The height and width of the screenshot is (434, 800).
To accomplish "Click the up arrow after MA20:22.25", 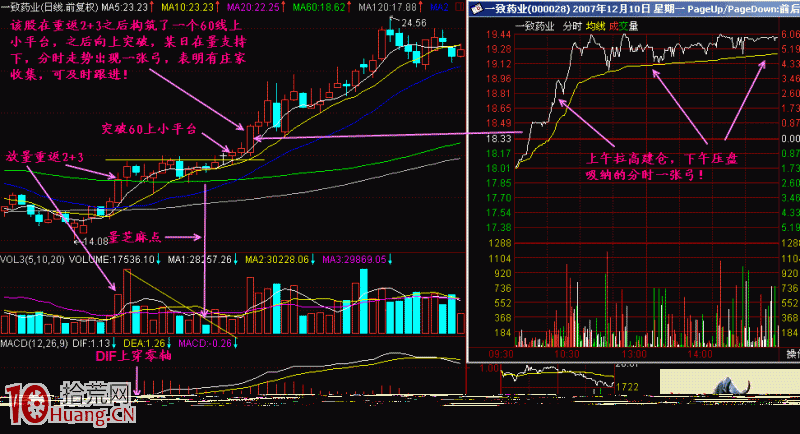I will (x=284, y=7).
